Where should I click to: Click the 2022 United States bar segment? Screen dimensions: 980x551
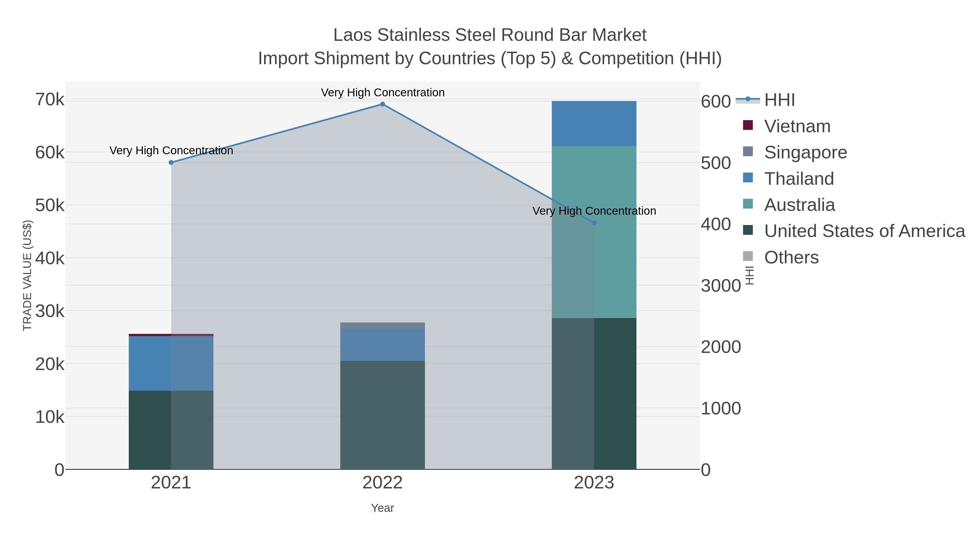(x=382, y=415)
